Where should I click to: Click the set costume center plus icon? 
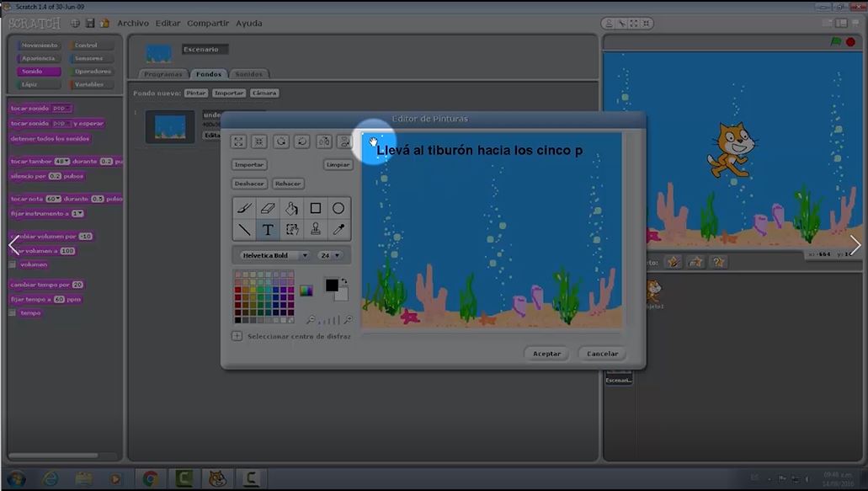coord(237,336)
